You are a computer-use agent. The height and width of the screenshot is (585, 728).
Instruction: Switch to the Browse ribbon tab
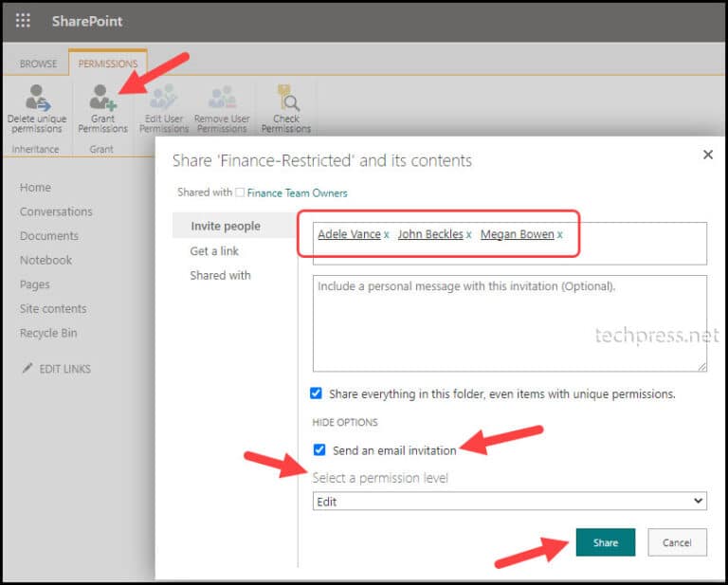point(39,64)
